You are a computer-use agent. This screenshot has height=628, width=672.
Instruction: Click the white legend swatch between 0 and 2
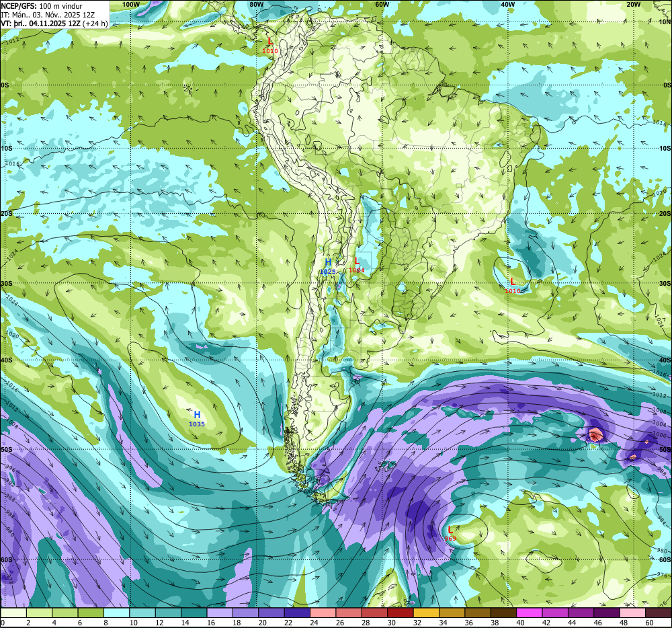point(13,613)
